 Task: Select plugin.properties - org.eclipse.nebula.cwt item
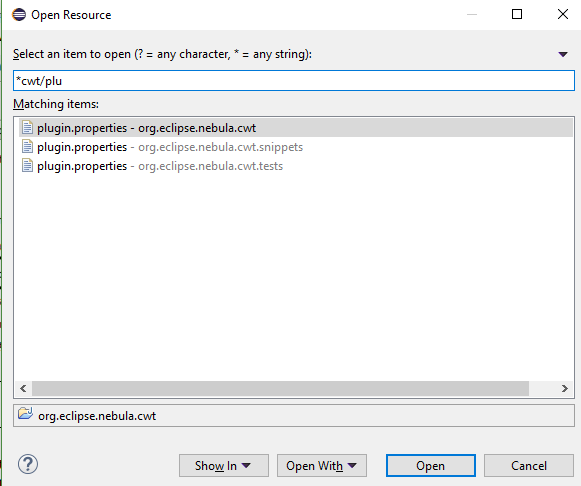(x=296, y=127)
